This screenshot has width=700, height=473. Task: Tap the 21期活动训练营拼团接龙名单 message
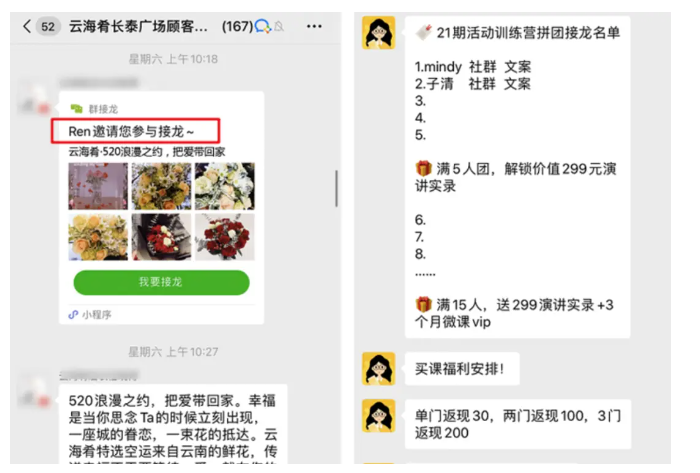click(x=517, y=177)
